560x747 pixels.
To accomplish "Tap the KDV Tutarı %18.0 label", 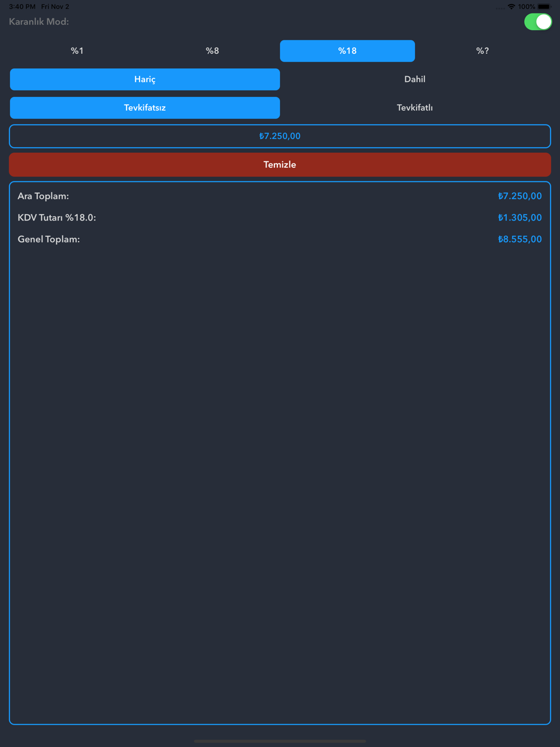I will pos(57,218).
